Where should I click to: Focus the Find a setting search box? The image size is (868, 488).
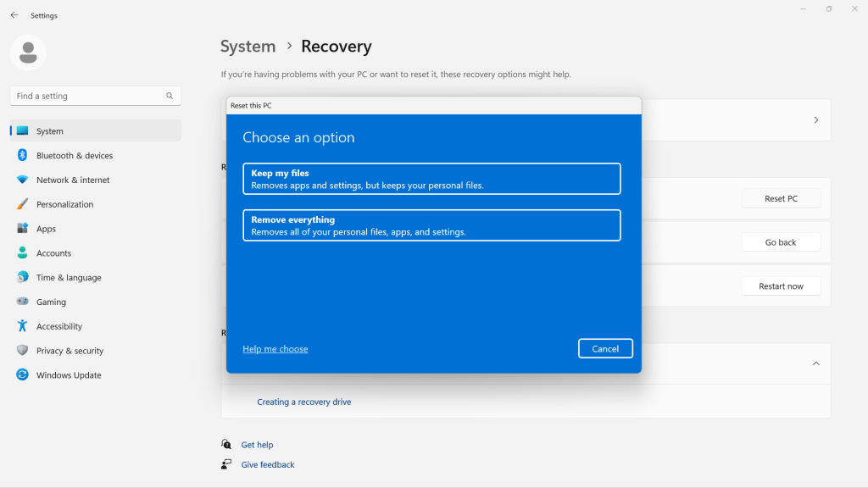coord(95,96)
